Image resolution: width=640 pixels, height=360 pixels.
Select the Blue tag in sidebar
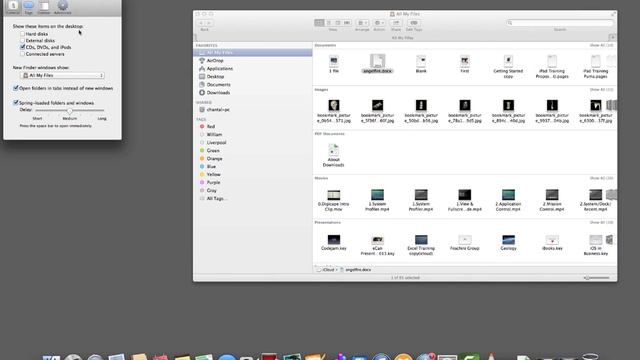point(253,167)
